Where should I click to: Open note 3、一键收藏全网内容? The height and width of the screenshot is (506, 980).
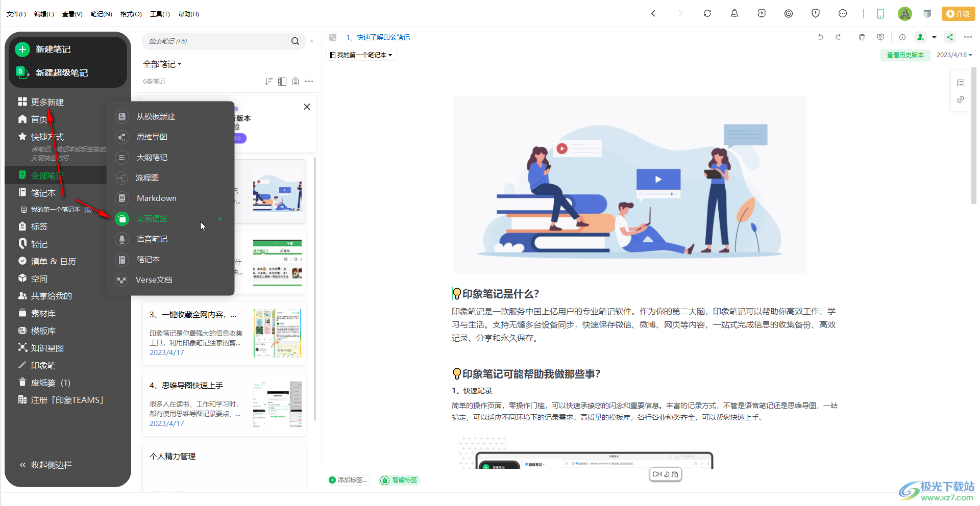pos(225,333)
